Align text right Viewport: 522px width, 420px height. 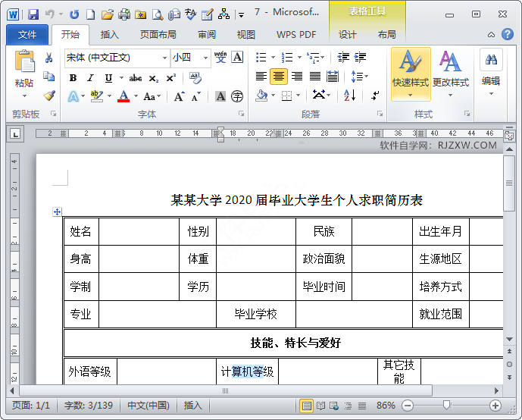coord(297,77)
